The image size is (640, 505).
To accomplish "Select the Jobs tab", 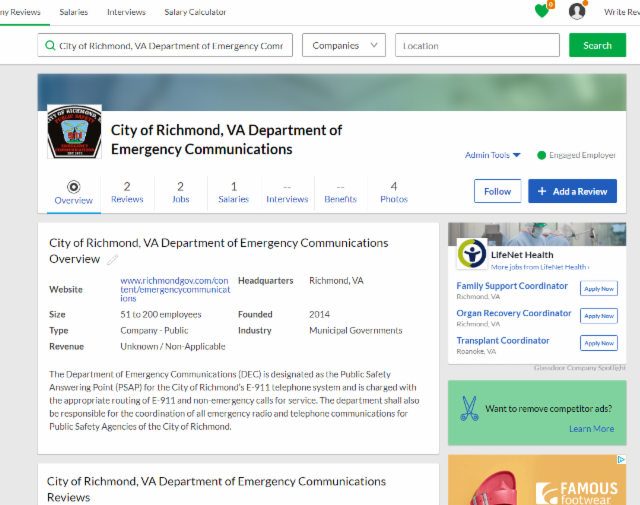I will click(x=180, y=192).
